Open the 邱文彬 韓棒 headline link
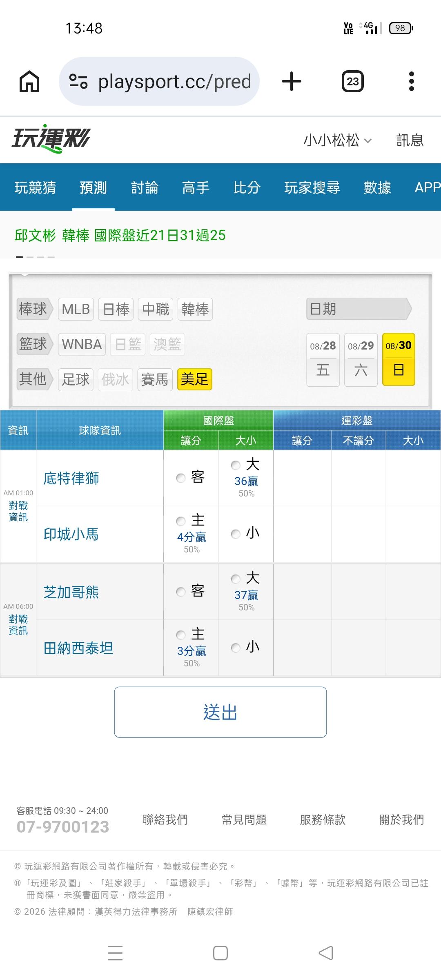Screen dimensions: 441x980 point(120,235)
